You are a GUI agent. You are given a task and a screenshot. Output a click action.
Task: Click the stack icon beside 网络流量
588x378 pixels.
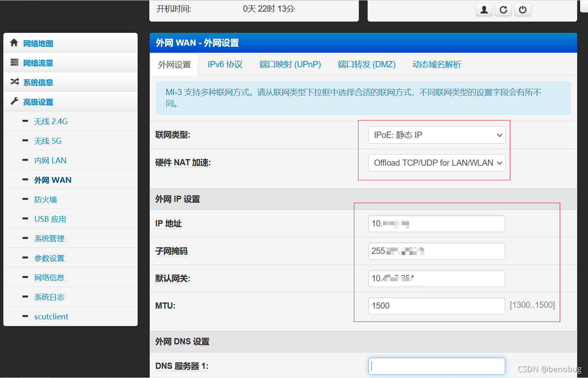(x=14, y=62)
